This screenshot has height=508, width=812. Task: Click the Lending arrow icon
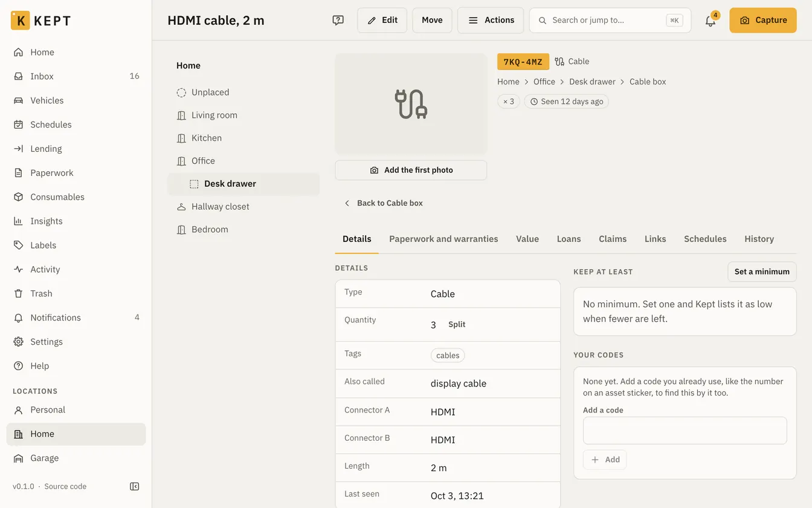click(x=19, y=149)
